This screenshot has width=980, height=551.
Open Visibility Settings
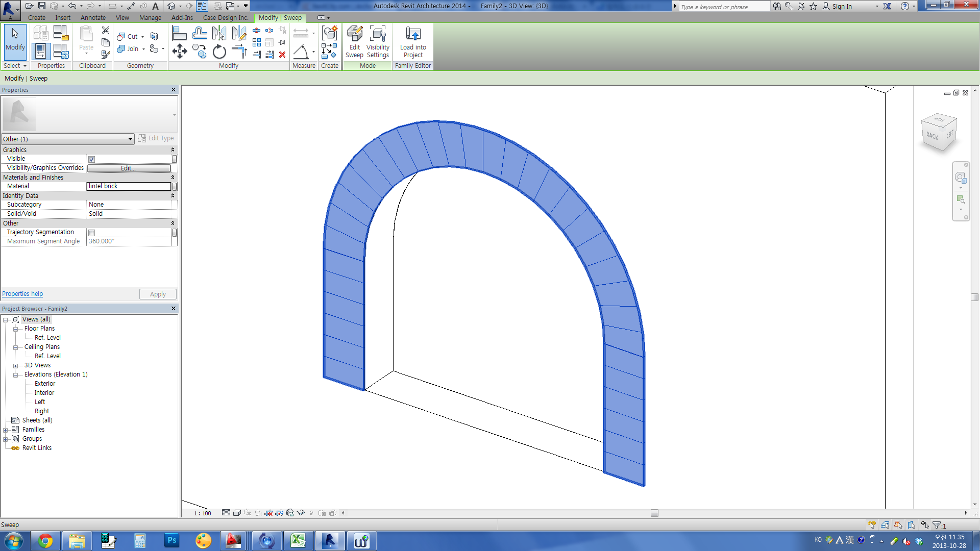(378, 42)
